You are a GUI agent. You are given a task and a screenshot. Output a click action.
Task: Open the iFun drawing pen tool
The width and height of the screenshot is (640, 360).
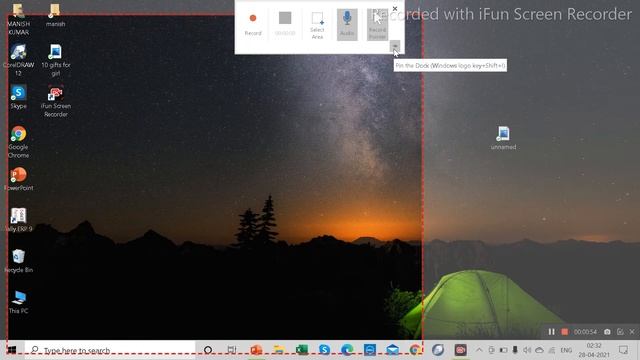point(620,332)
